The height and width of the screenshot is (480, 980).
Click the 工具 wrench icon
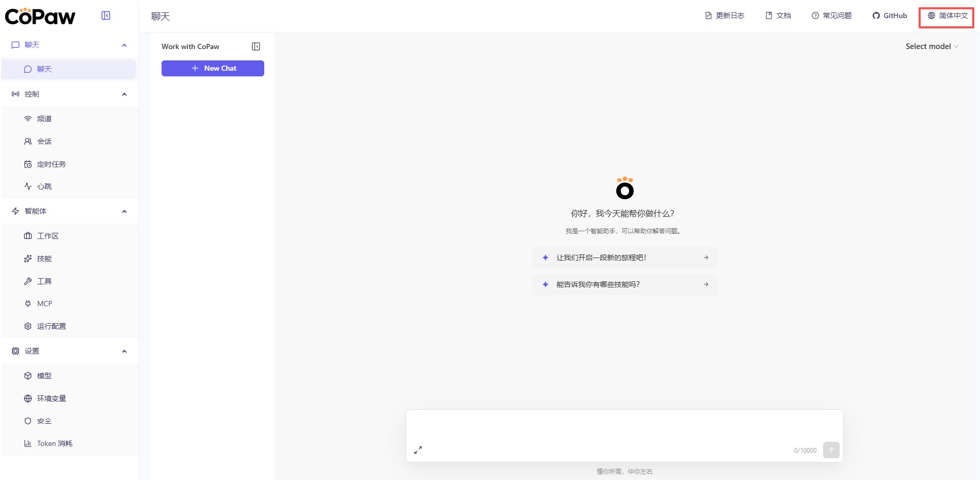pos(28,281)
